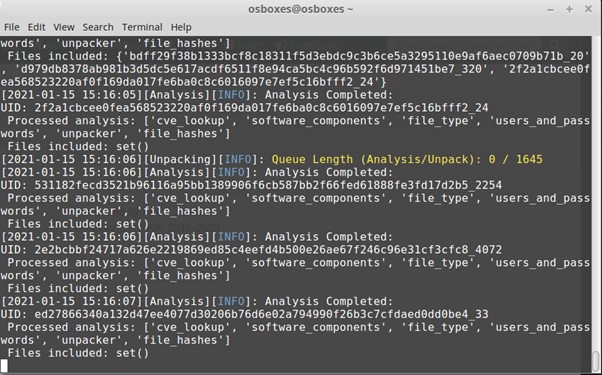Minimize the terminal window
The image size is (602, 375).
click(x=551, y=9)
